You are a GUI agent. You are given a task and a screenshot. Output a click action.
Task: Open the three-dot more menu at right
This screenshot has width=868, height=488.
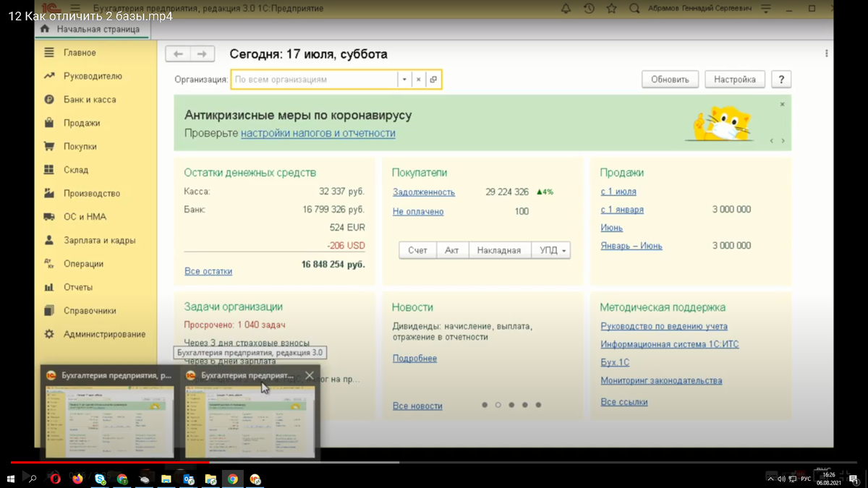click(826, 53)
